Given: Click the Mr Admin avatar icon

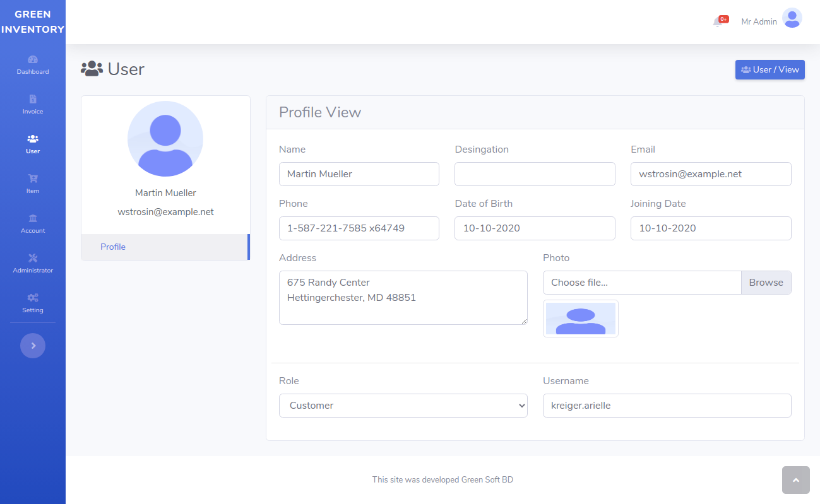Looking at the screenshot, I should point(792,18).
